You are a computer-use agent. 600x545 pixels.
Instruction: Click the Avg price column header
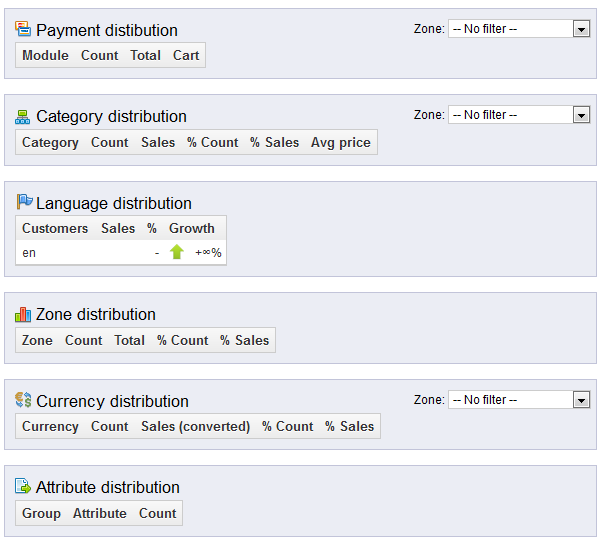point(340,143)
